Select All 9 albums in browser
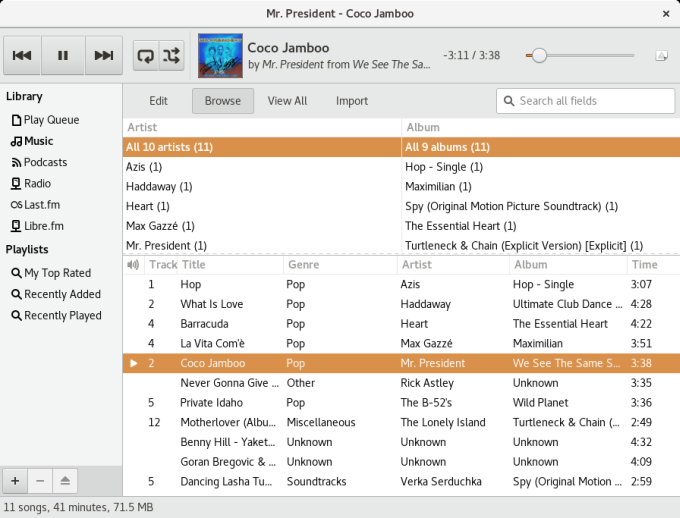680x518 pixels. click(x=541, y=147)
